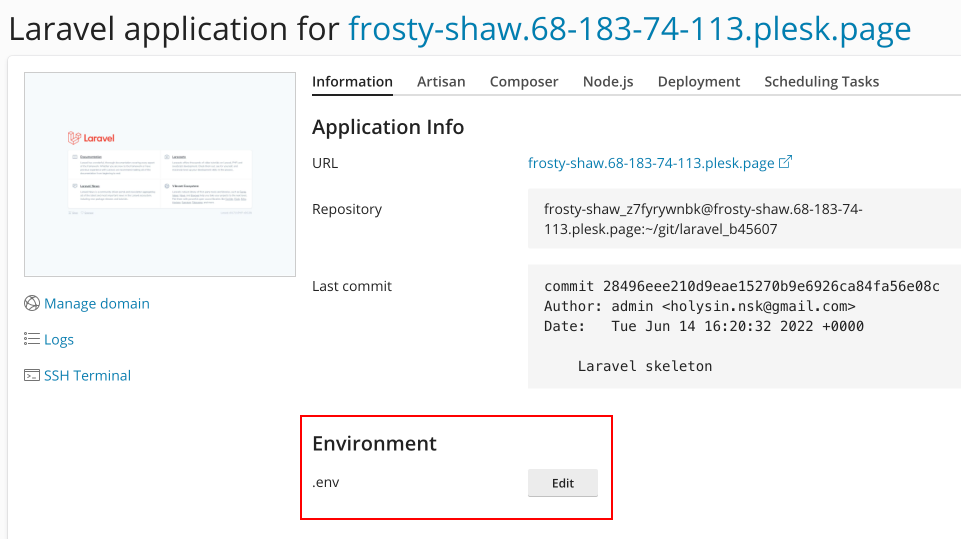This screenshot has height=539, width=961.
Task: Open the Node.js tab
Action: (608, 82)
